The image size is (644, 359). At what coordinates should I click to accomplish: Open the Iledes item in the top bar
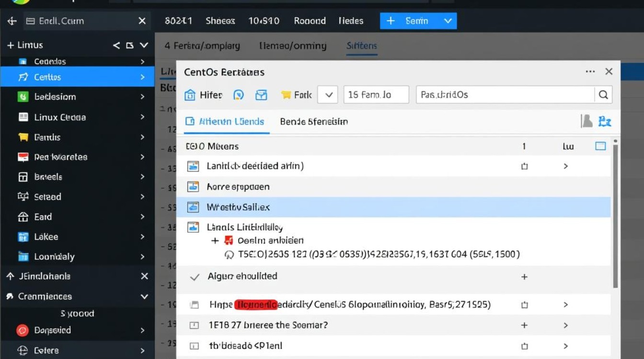tap(351, 21)
